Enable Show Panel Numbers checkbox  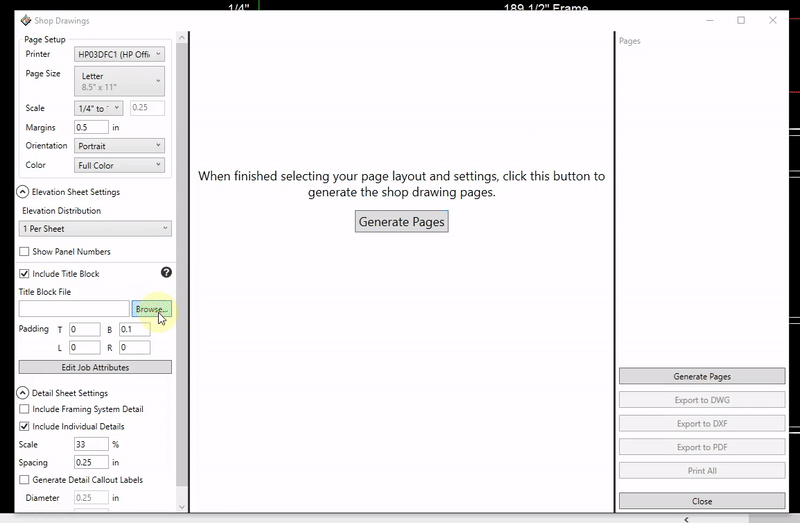click(24, 252)
